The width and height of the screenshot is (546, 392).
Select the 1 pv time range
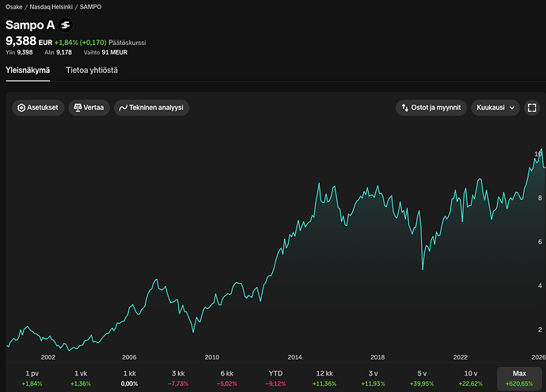(32, 378)
